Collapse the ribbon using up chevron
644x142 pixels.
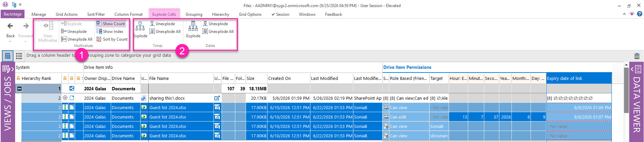point(624,14)
